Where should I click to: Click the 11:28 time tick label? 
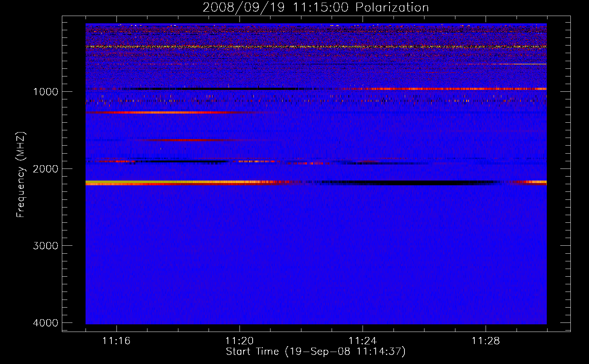click(486, 341)
